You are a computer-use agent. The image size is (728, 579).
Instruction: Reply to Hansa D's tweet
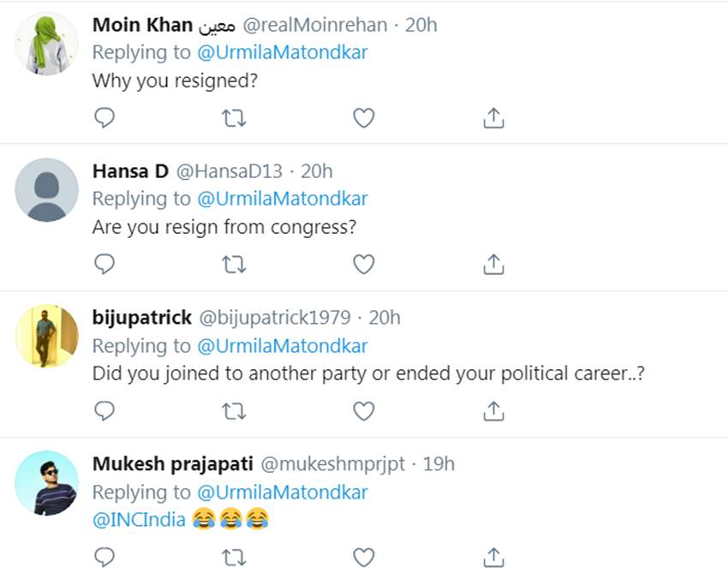tap(104, 264)
